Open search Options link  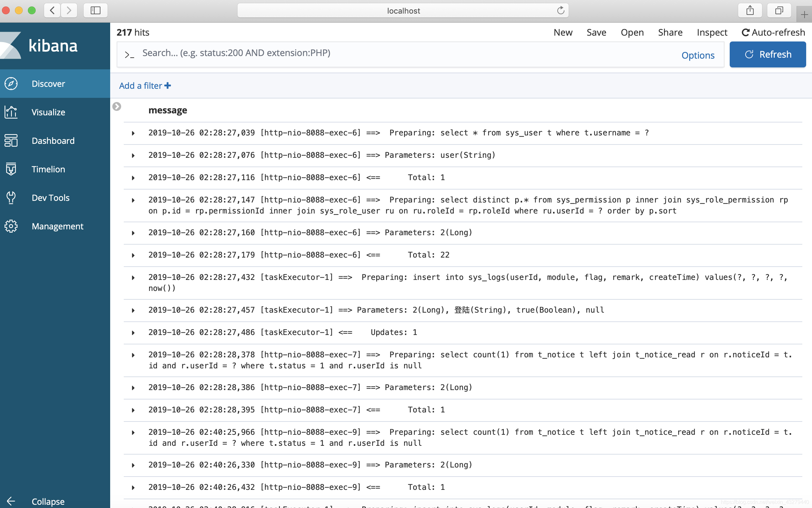coord(698,55)
